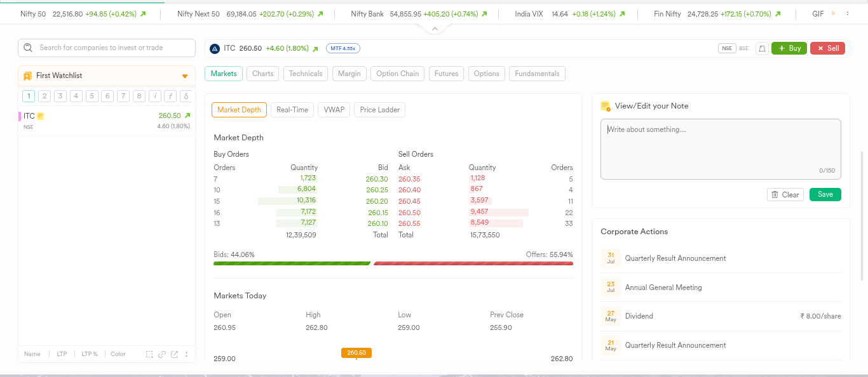Image resolution: width=868 pixels, height=377 pixels.
Task: Collapse the index ticker bar with the chevron
Action: [435, 29]
